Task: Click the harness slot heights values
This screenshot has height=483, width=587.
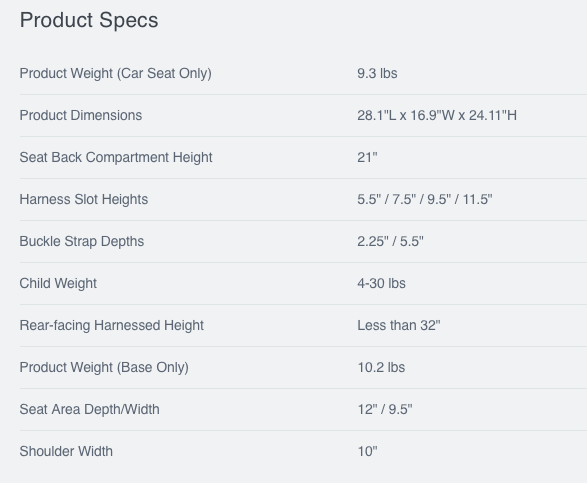Action: point(425,199)
